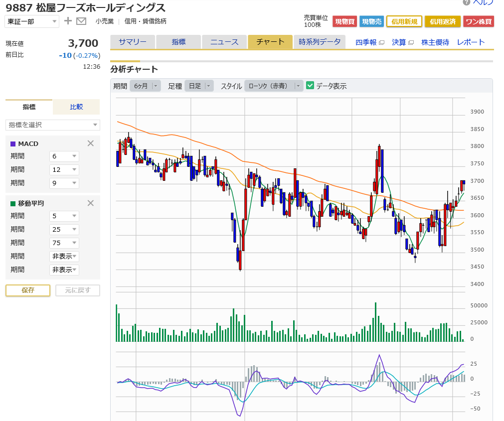Viewport: 504px width, 421px height.
Task: Open the 決算 link
Action: pyautogui.click(x=399, y=42)
